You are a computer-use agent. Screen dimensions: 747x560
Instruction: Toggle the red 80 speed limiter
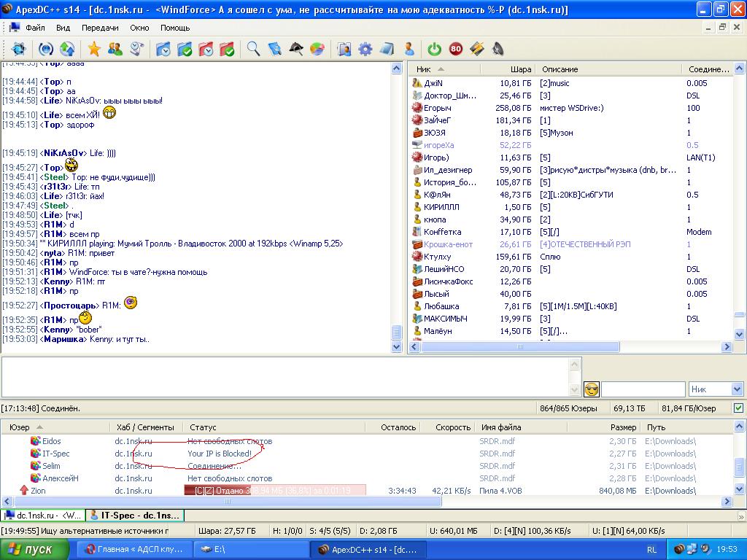pyautogui.click(x=456, y=49)
